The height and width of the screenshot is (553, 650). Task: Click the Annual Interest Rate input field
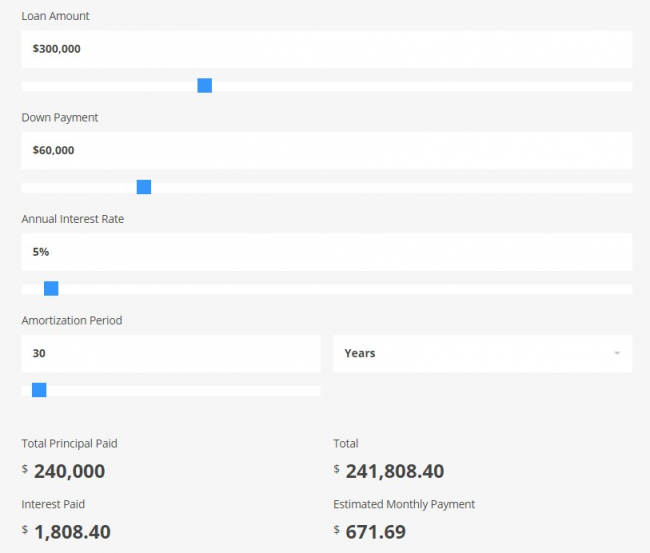326,252
